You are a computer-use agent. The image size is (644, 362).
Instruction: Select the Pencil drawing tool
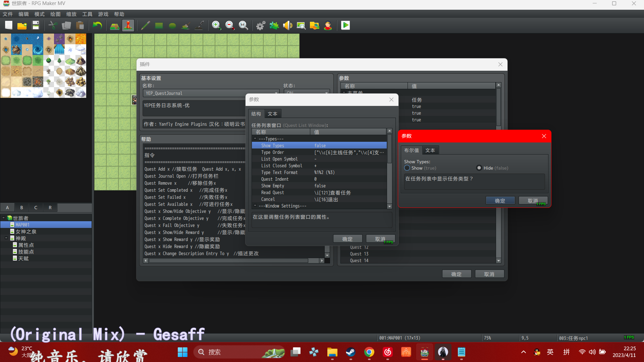point(145,25)
